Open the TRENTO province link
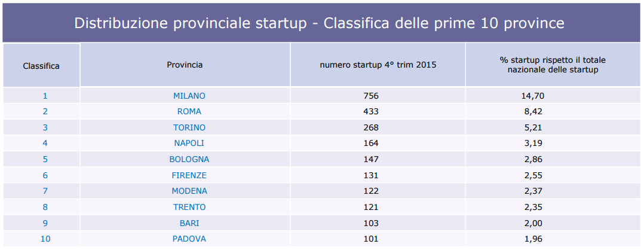Viewport: 644px width, 250px height. click(x=189, y=207)
